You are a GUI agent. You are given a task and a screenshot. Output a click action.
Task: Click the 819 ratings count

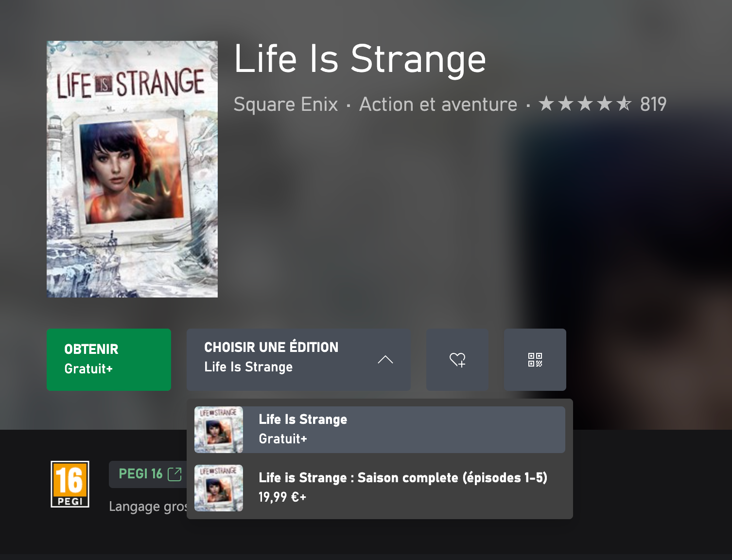tap(653, 104)
